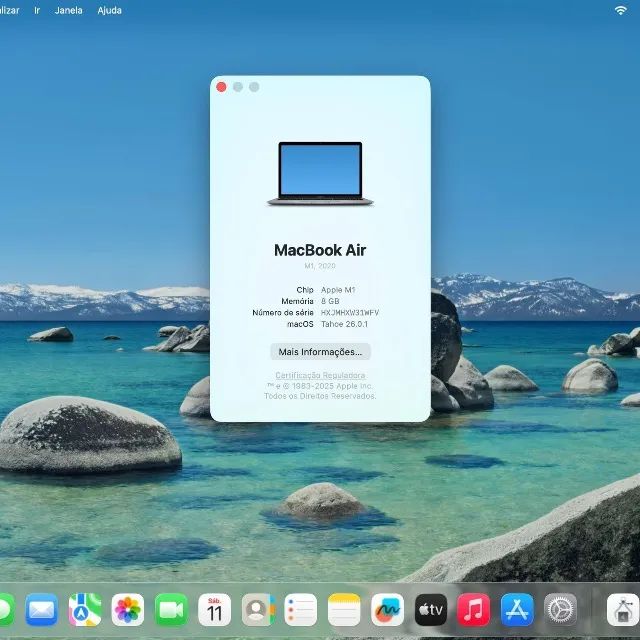640x640 pixels.
Task: Click the Mais Informações button
Action: pos(320,351)
